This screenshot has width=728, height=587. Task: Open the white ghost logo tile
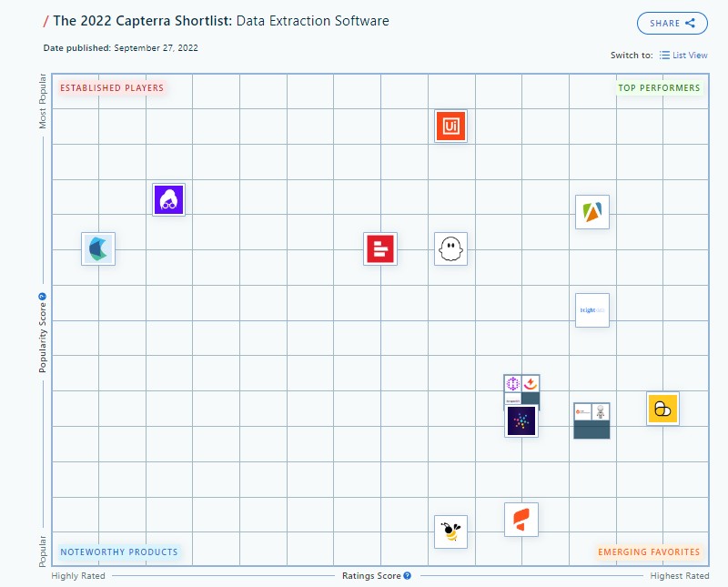[x=450, y=249]
